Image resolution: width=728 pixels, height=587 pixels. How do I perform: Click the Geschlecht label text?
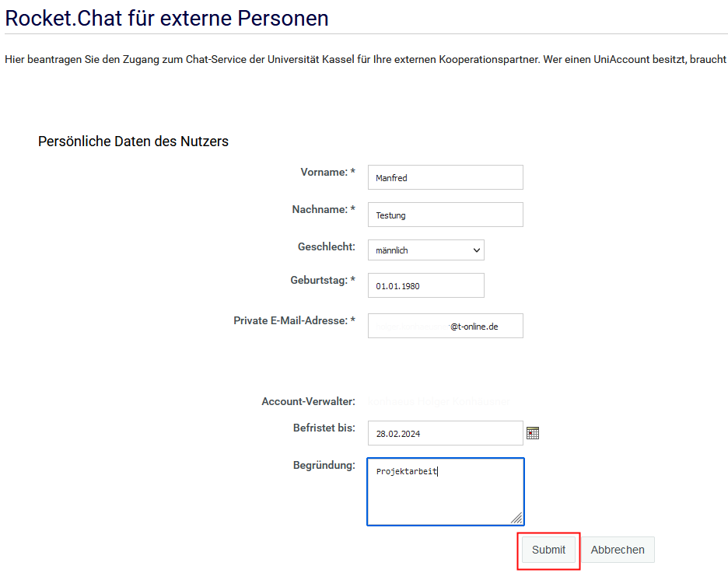pos(327,246)
